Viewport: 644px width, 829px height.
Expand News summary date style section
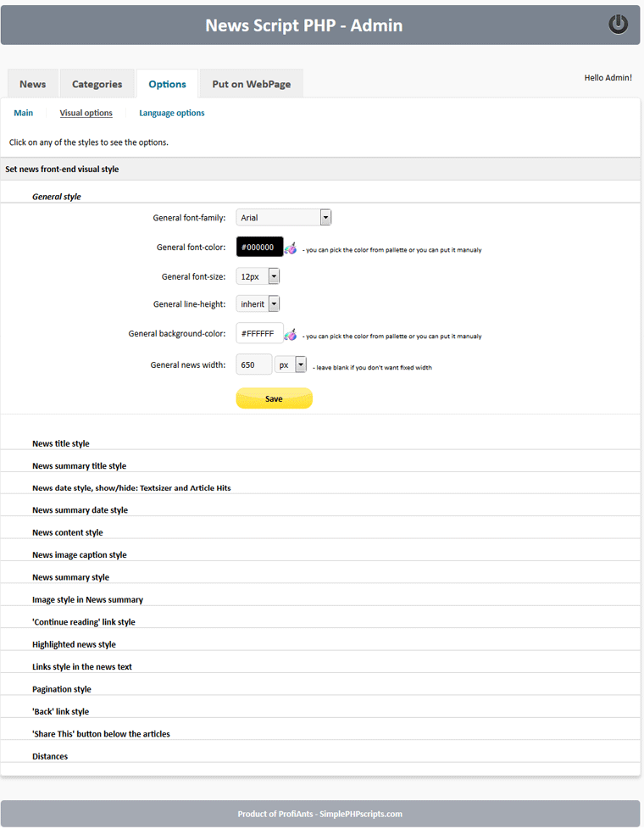point(80,510)
